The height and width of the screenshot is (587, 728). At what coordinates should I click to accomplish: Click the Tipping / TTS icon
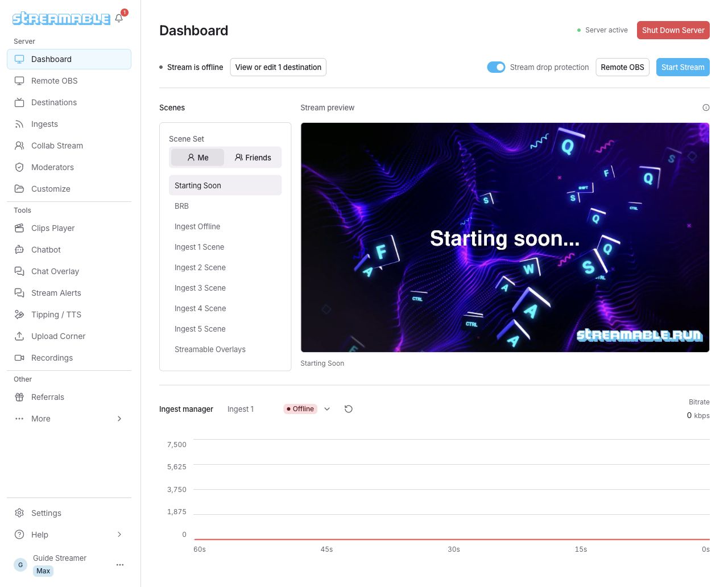click(x=19, y=315)
